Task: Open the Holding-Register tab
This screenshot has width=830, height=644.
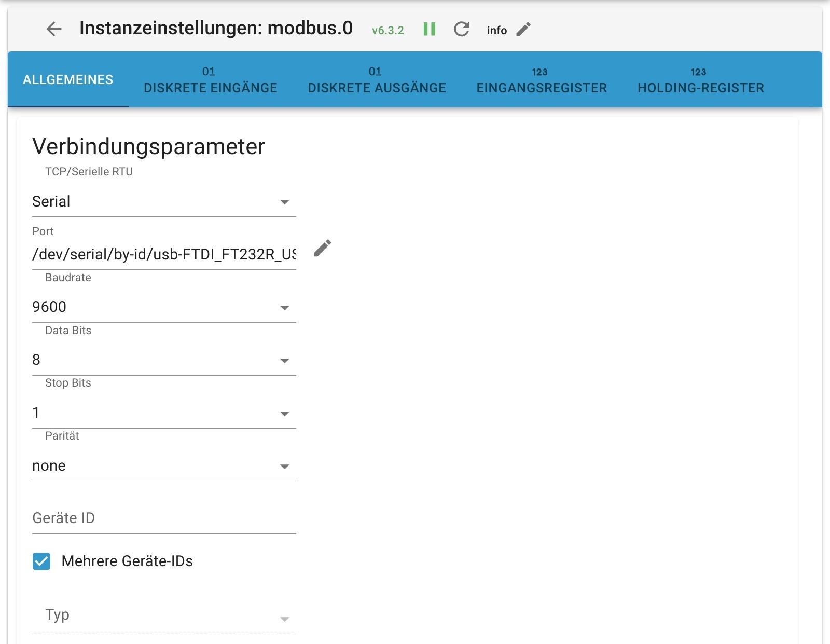Action: click(700, 79)
